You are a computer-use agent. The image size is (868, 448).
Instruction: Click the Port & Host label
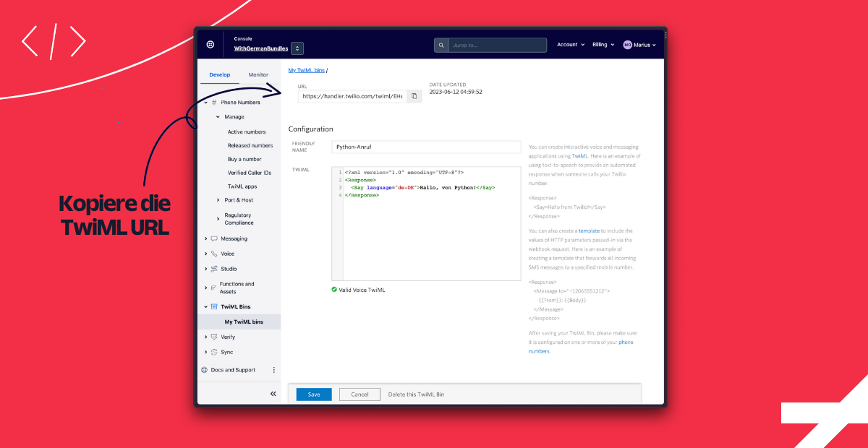(x=239, y=200)
